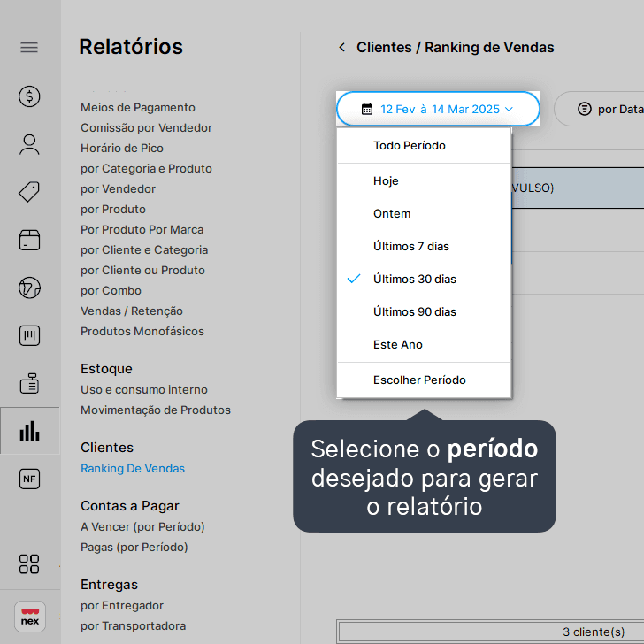This screenshot has width=644, height=644.
Task: Open Vendas / Retenção report
Action: pos(132,310)
